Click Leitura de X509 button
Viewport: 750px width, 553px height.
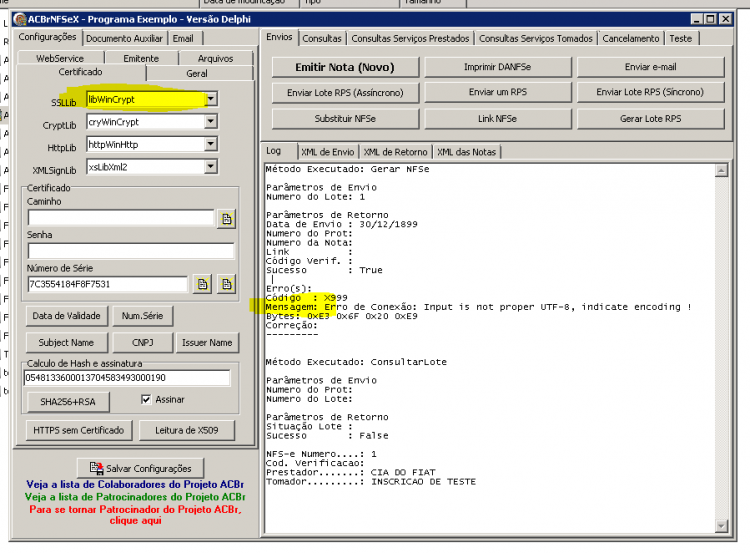coord(187,431)
